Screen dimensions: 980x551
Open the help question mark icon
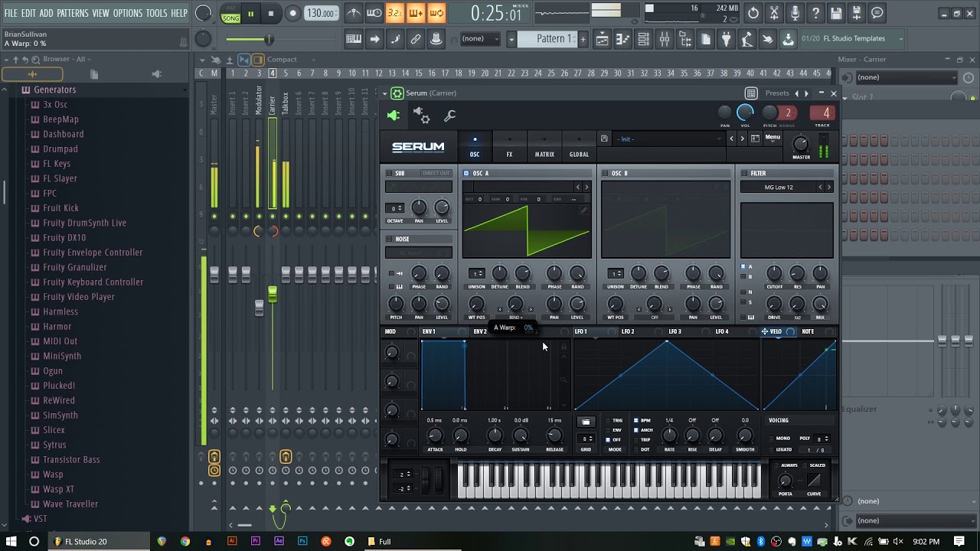pos(815,13)
